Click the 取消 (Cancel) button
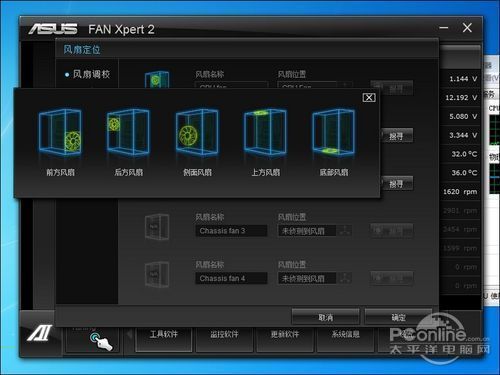This screenshot has height=375, width=500. point(326,317)
